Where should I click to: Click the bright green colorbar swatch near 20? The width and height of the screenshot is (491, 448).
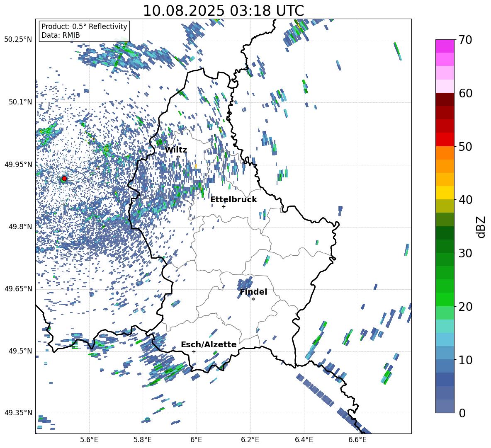[x=445, y=300]
